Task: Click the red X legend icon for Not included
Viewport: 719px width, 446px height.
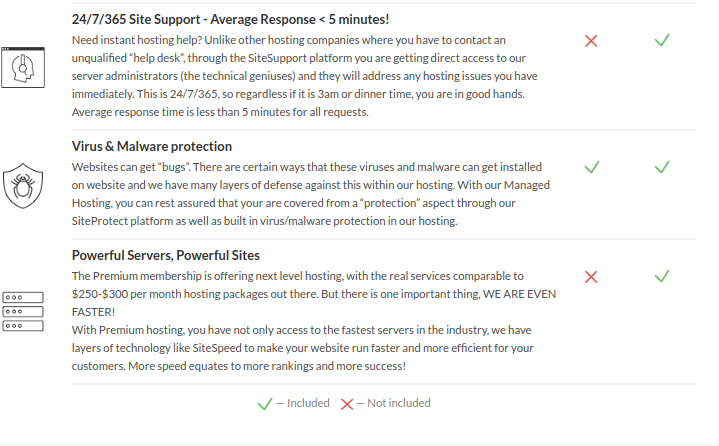Action: click(347, 404)
